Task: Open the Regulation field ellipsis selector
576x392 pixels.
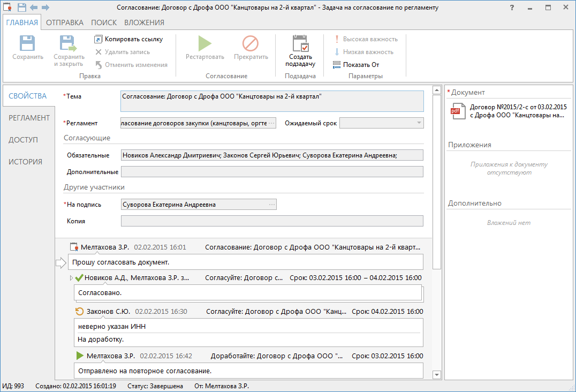Action: (271, 123)
